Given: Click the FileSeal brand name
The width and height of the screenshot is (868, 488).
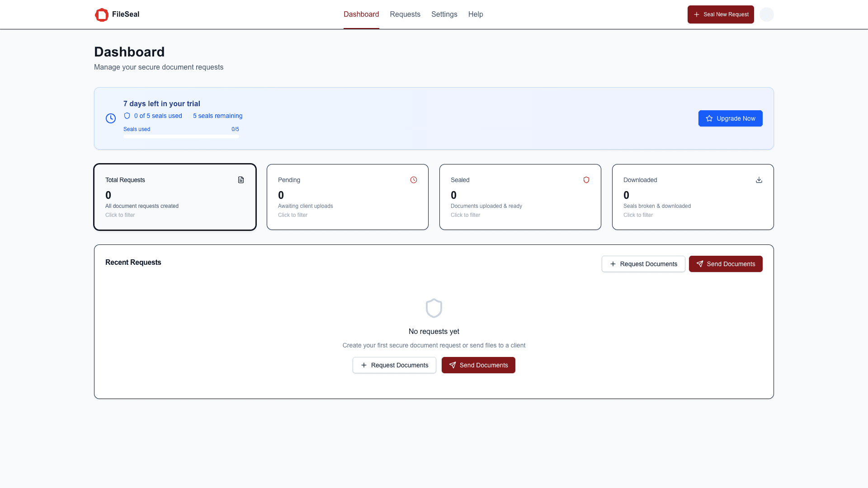Looking at the screenshot, I should pos(126,14).
